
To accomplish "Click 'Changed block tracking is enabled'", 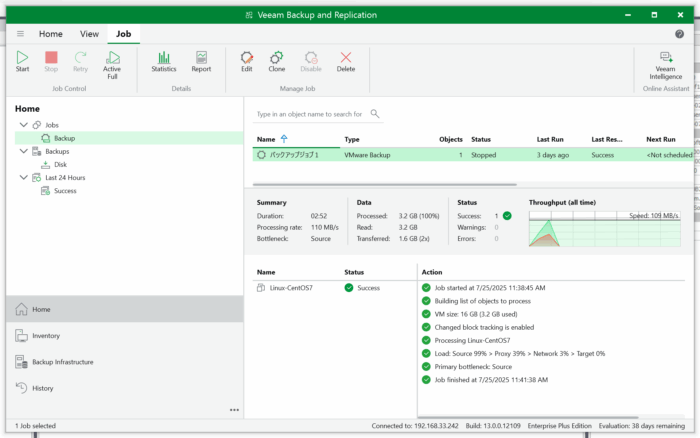I will point(484,327).
